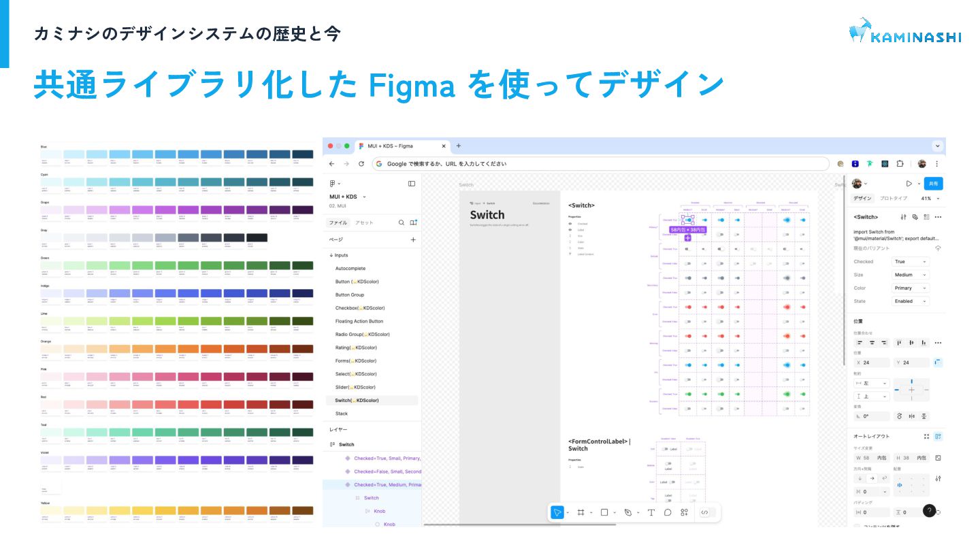
Task: Toggle the absolute position icon beside Y
Action: pyautogui.click(x=938, y=363)
